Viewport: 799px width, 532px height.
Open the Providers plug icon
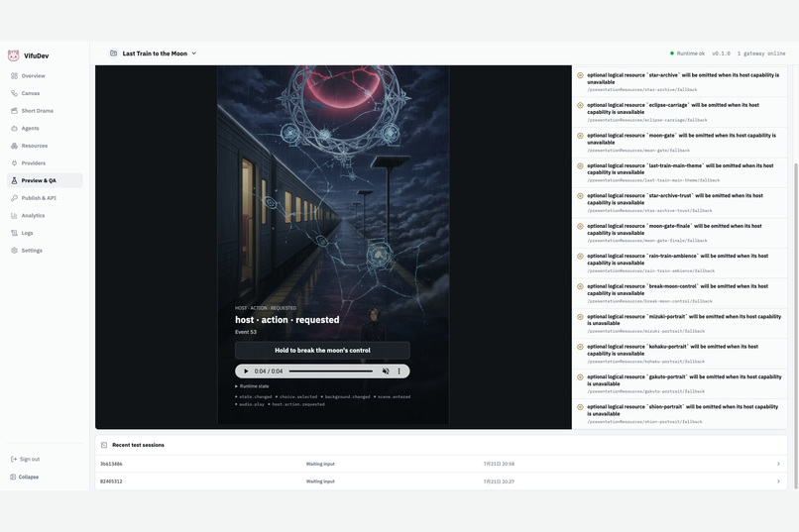[x=14, y=162]
